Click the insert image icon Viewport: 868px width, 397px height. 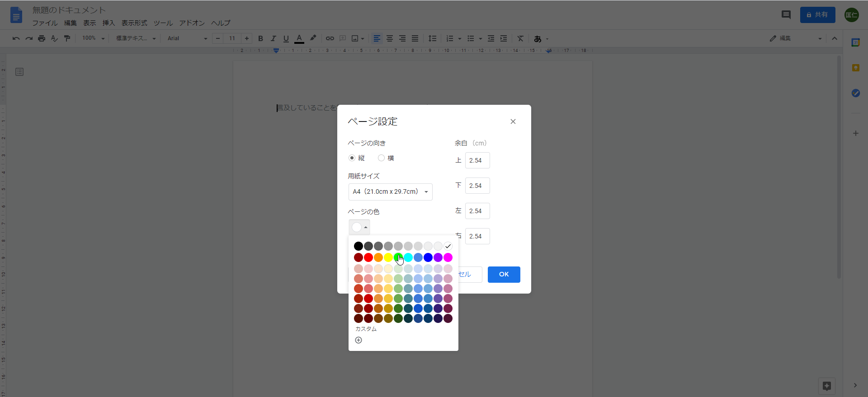coord(355,38)
